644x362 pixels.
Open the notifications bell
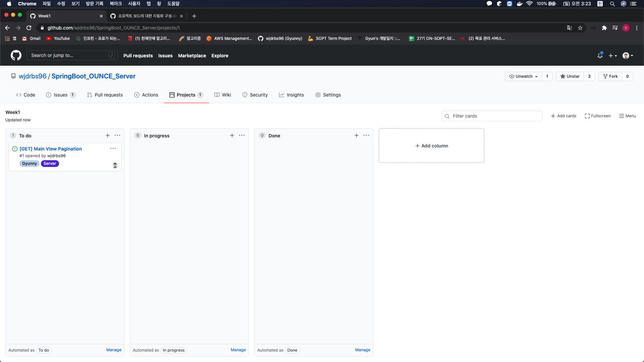[x=600, y=56]
